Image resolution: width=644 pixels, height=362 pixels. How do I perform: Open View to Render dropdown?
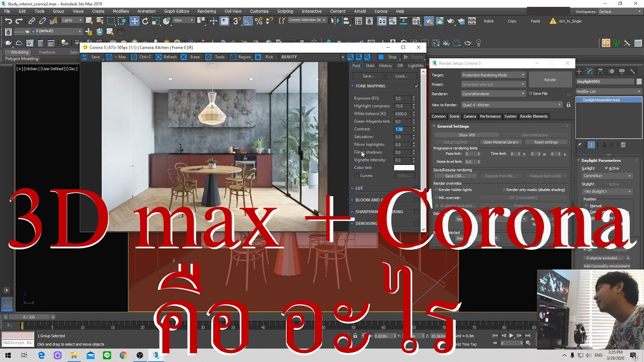click(x=512, y=105)
